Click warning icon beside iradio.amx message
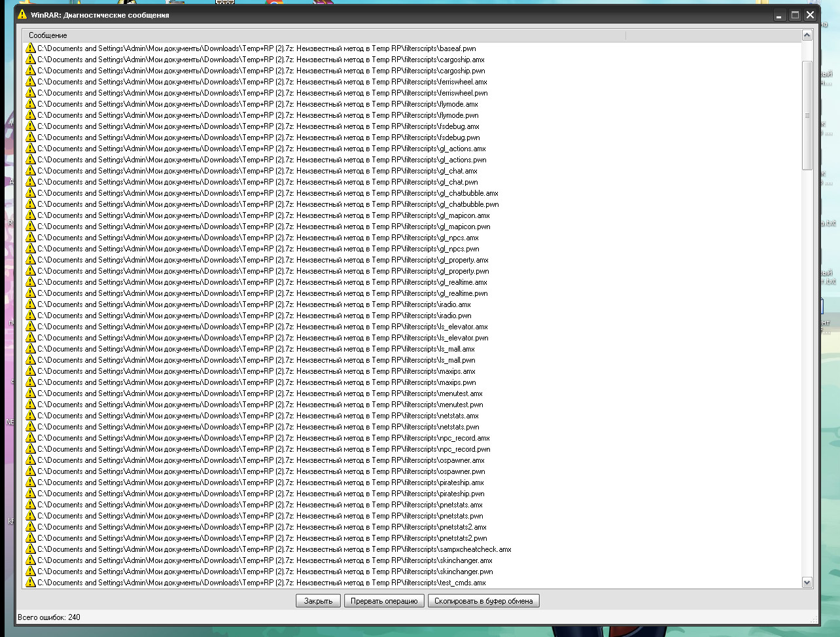 (x=31, y=304)
